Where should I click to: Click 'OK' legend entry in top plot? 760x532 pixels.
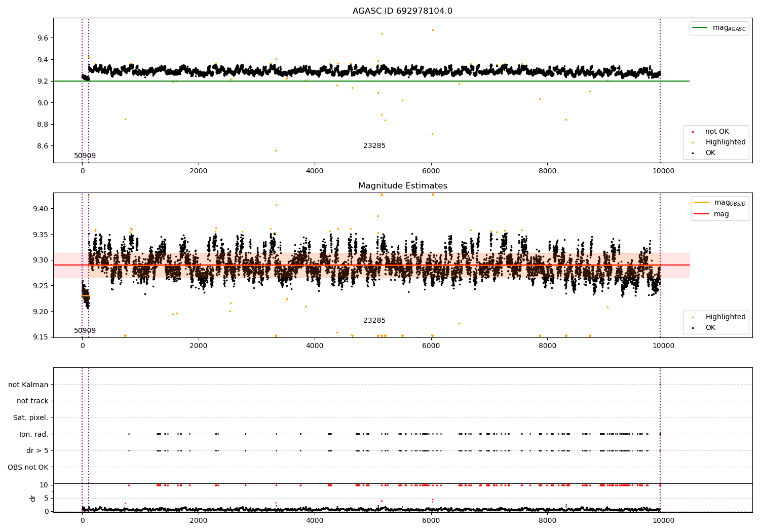click(704, 153)
